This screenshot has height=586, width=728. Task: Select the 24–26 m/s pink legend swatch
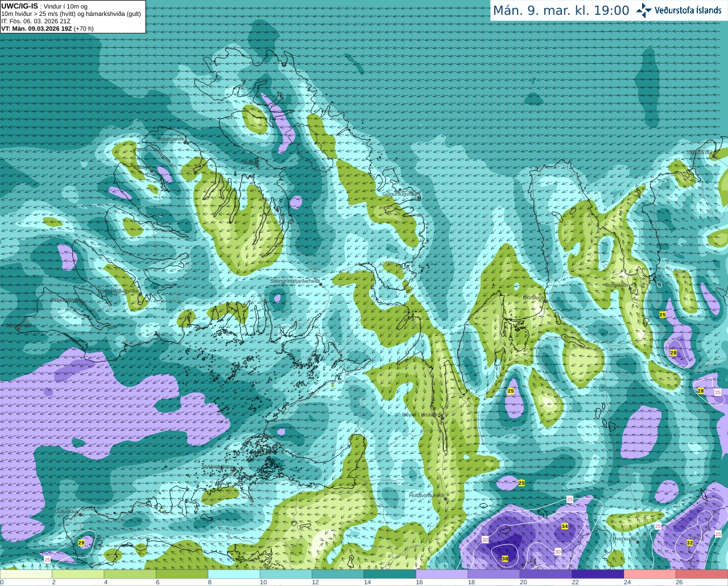pos(650,574)
